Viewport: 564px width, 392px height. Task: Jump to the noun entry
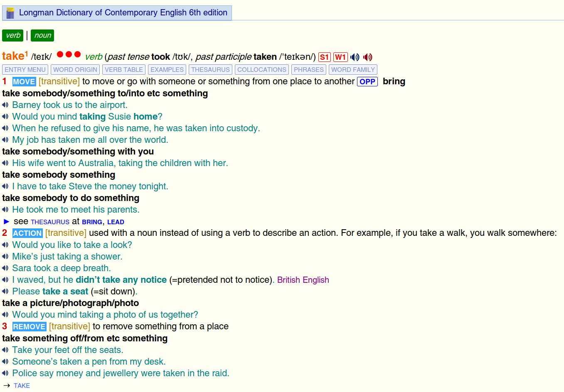[43, 36]
